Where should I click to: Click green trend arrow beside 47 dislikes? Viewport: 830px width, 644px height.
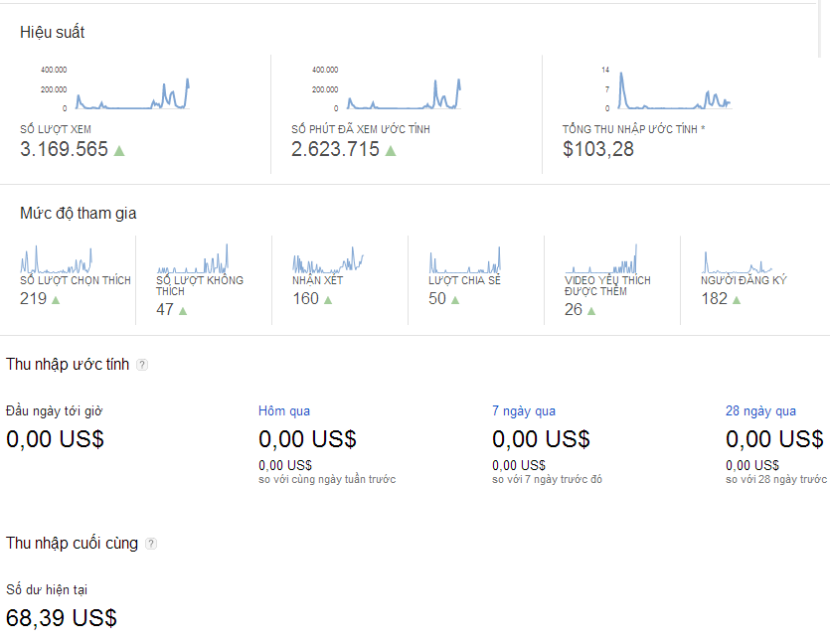pyautogui.click(x=183, y=311)
